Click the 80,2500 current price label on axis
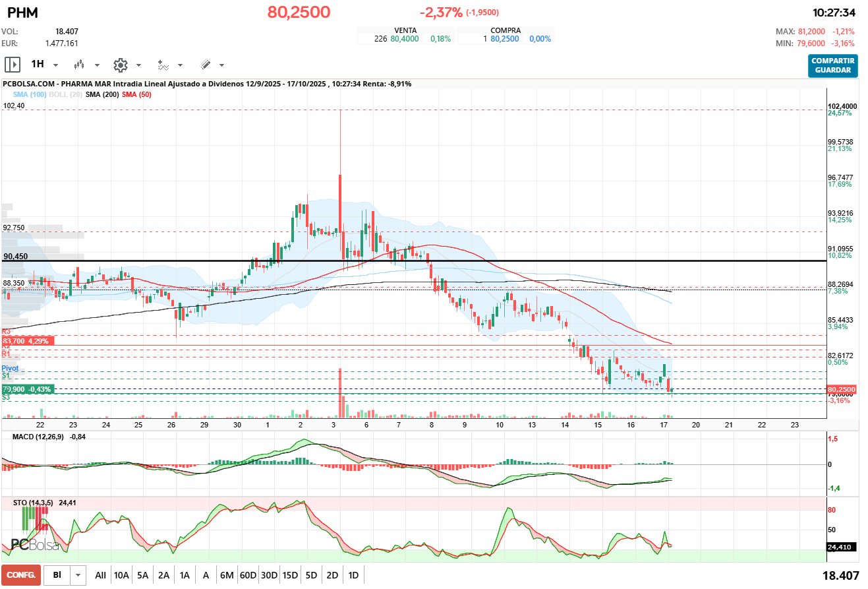 841,390
